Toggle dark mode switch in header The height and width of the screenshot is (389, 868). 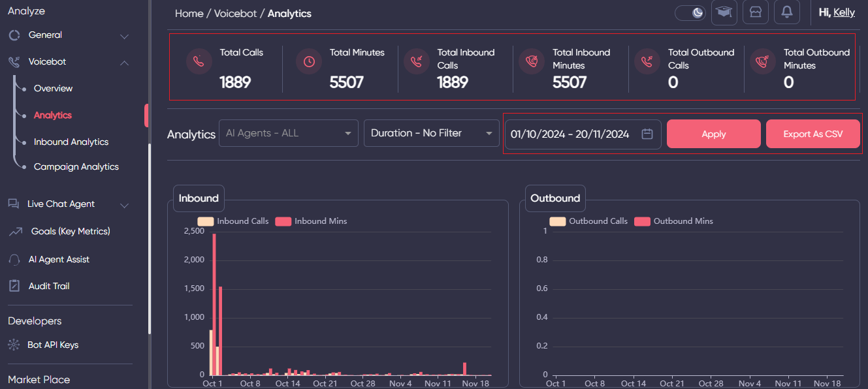[690, 12]
